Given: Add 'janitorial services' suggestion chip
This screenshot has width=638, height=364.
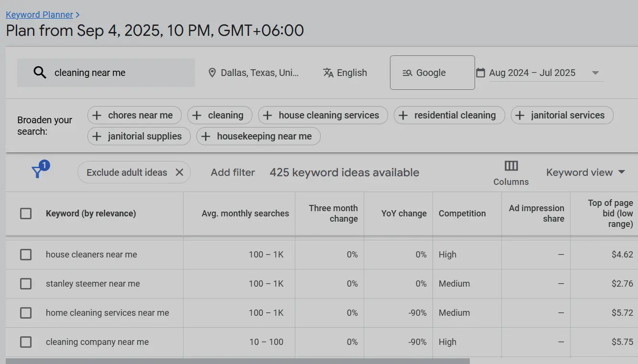Looking at the screenshot, I should [x=562, y=115].
